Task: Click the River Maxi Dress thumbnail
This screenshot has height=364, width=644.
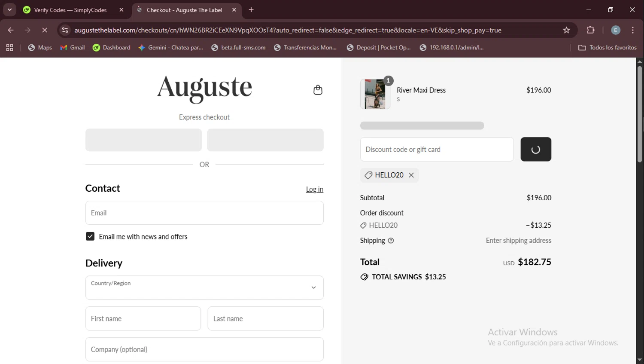Action: pyautogui.click(x=375, y=94)
